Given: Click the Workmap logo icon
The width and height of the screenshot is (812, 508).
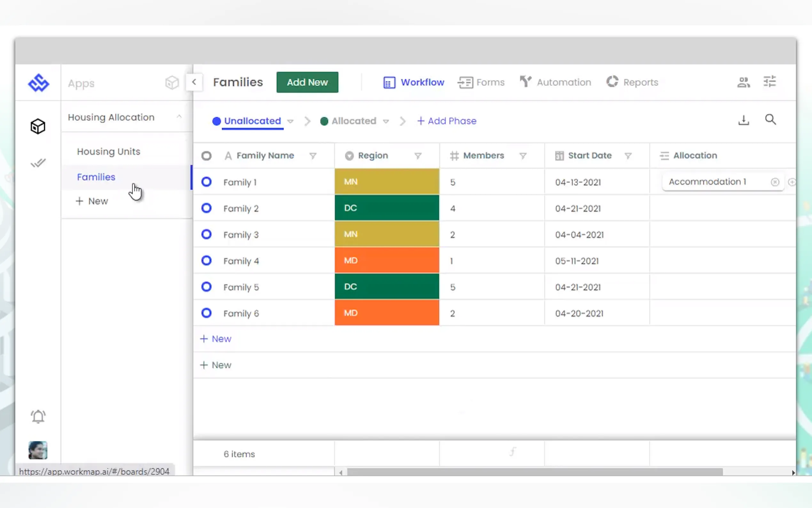Looking at the screenshot, I should pos(38,83).
